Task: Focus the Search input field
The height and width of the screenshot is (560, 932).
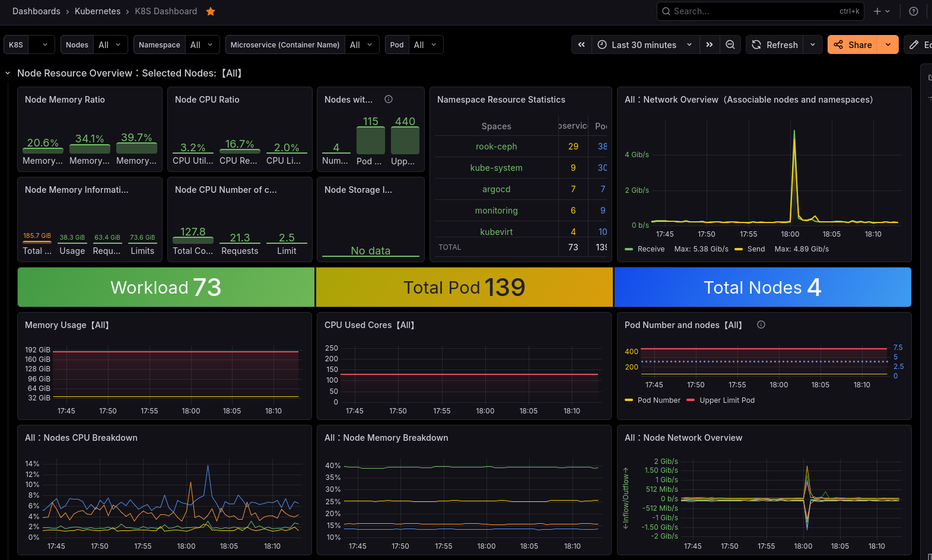Action: pos(760,11)
